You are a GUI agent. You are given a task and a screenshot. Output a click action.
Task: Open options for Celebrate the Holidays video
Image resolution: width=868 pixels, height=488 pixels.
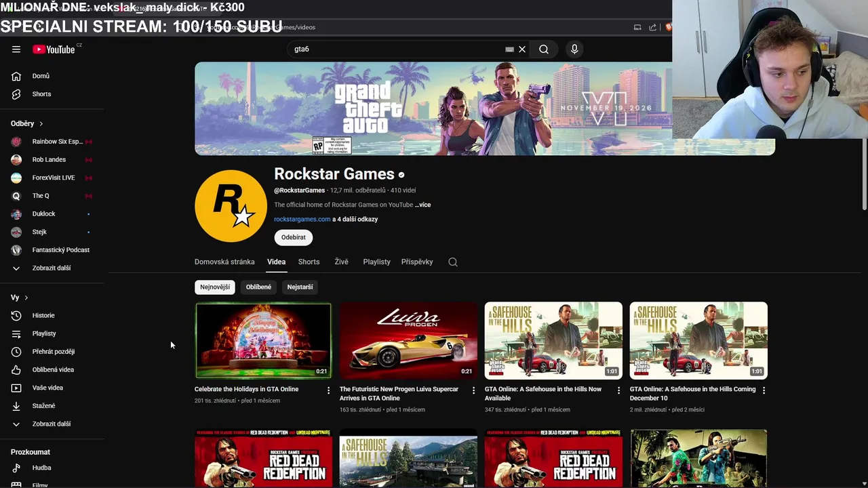pos(328,390)
